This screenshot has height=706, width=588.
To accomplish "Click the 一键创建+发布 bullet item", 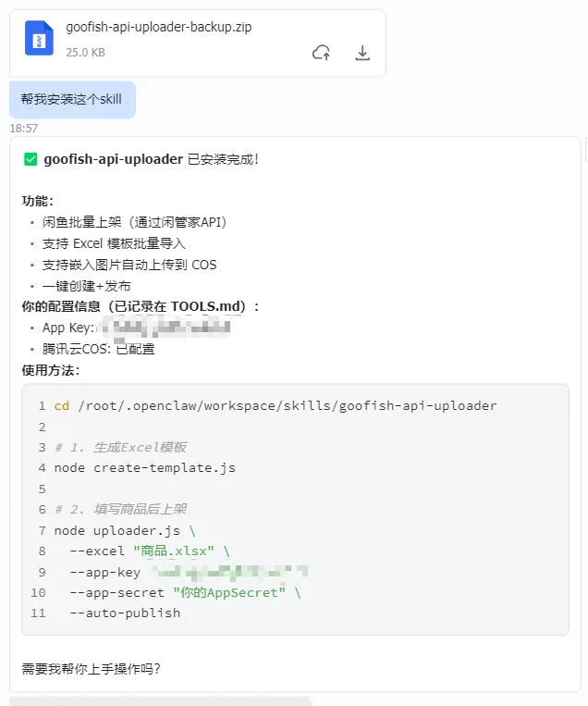I will tap(87, 286).
